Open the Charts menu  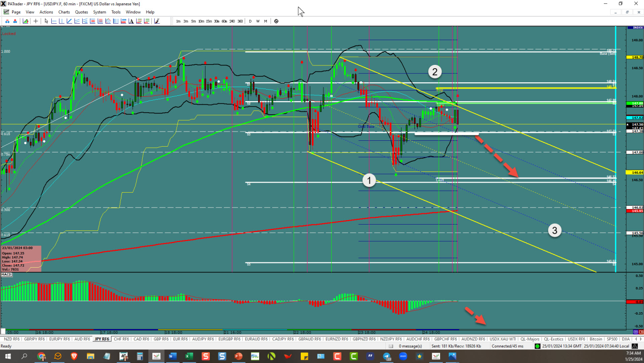(x=64, y=12)
